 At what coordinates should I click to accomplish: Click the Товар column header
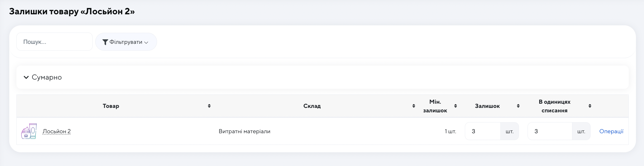pyautogui.click(x=111, y=106)
